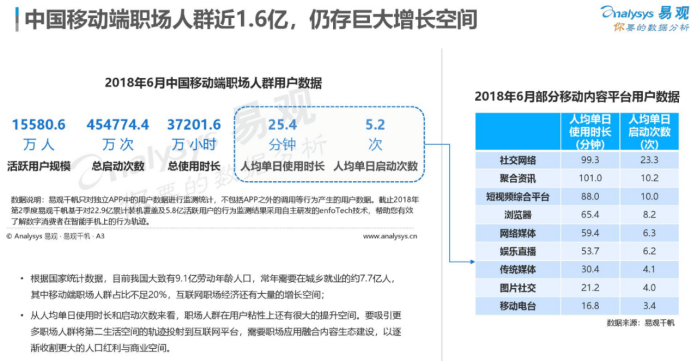Select the 社交网络 row label
The width and height of the screenshot is (692, 362).
tap(518, 160)
